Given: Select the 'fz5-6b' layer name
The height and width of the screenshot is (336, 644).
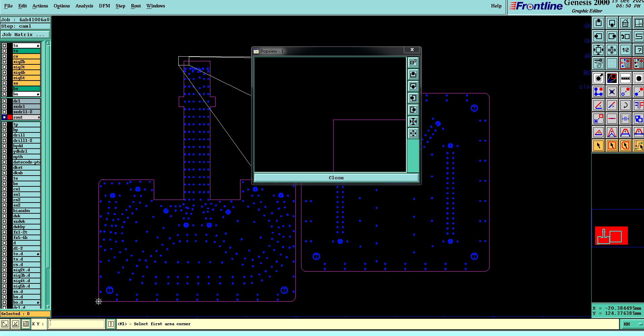Looking at the screenshot, I should point(26,238).
